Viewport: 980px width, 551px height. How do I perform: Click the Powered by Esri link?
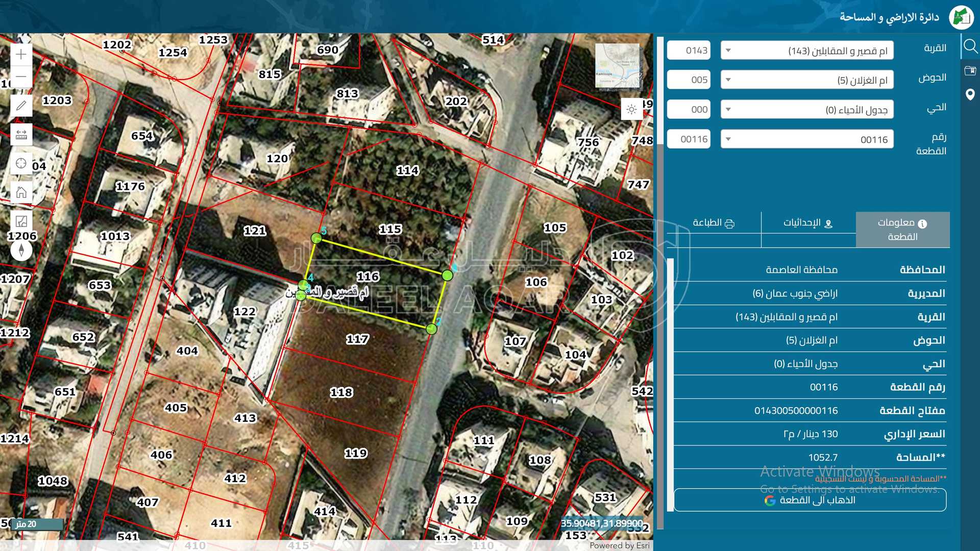point(619,545)
